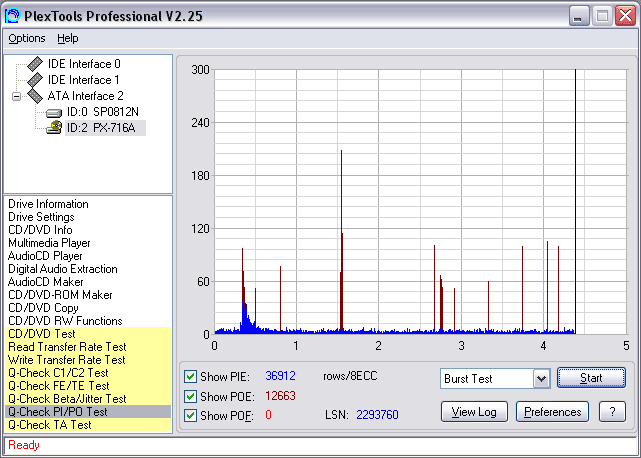Image resolution: width=641 pixels, height=458 pixels.
Task: Open CD/DVD Copy function
Action: (43, 308)
